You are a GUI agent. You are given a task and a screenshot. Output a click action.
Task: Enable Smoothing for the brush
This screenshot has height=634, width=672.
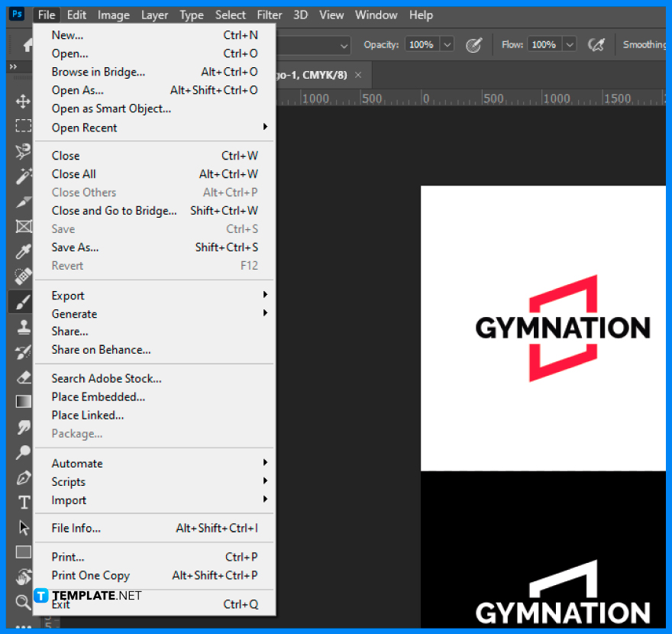point(645,44)
